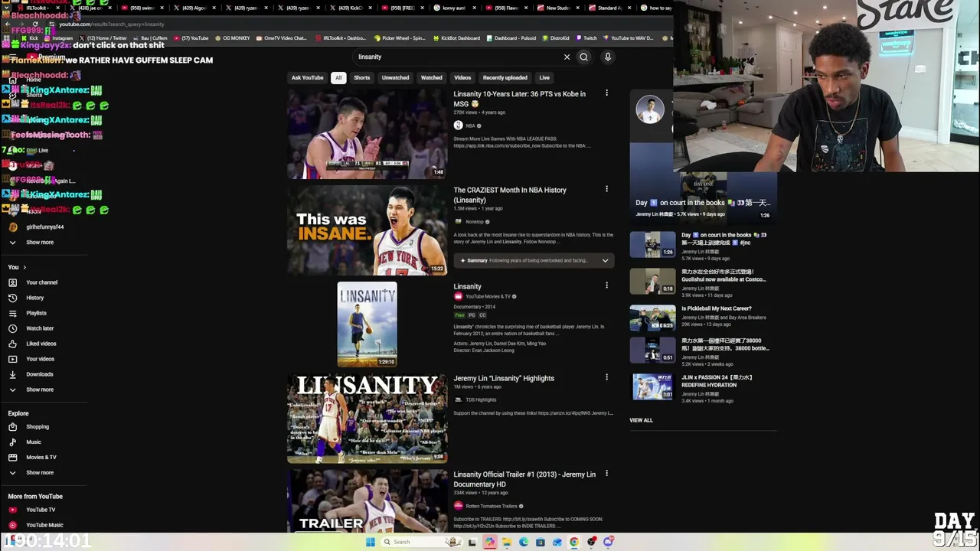Open options for Linsanity Official Trailer result
The height and width of the screenshot is (551, 980).
pyautogui.click(x=606, y=474)
